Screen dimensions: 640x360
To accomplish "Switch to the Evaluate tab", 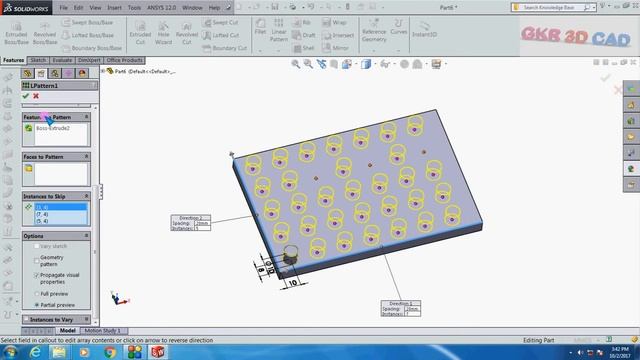I will 62,60.
